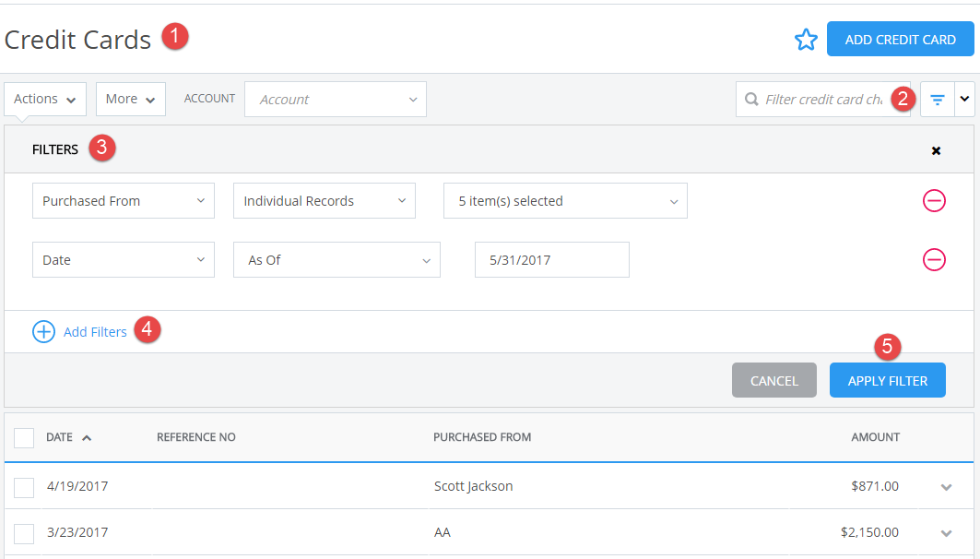The image size is (980, 559).
Task: Check the 4/19/2017 row checkbox
Action: point(24,487)
